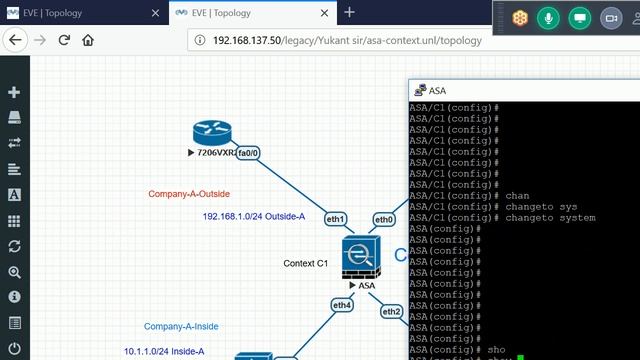Click the eth4 interface label
The width and height of the screenshot is (640, 360).
(342, 305)
